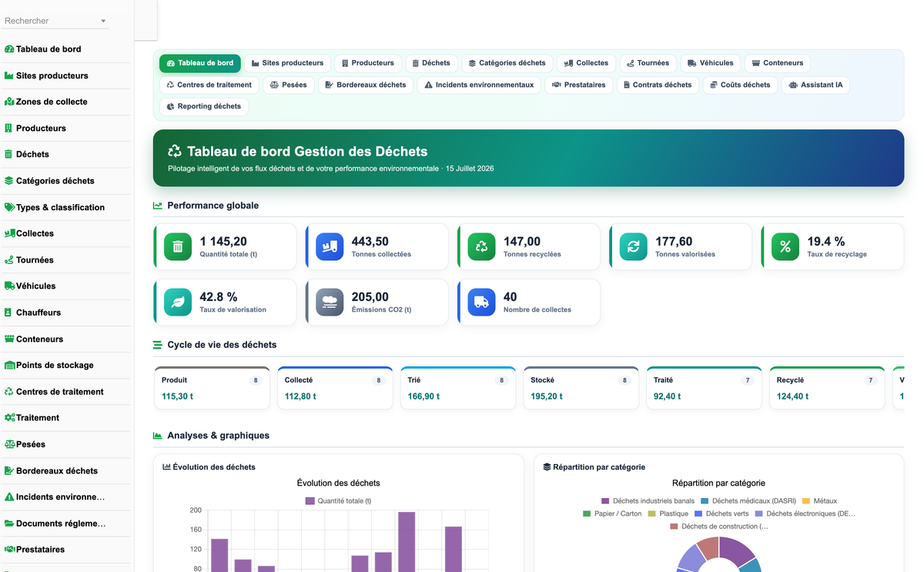Toggle Quantité totale (t) legend swatch
Image resolution: width=924 pixels, height=572 pixels.
[310, 500]
